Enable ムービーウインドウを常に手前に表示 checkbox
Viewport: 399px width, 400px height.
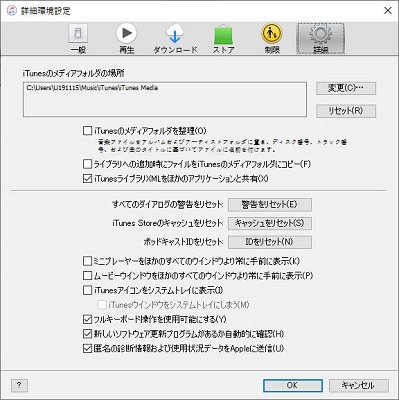(x=87, y=276)
